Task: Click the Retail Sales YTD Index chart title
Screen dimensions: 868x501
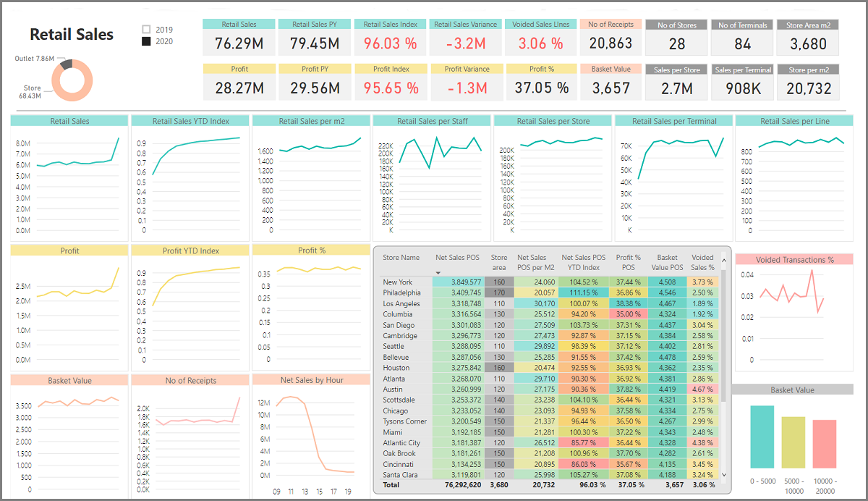Action: pyautogui.click(x=191, y=121)
